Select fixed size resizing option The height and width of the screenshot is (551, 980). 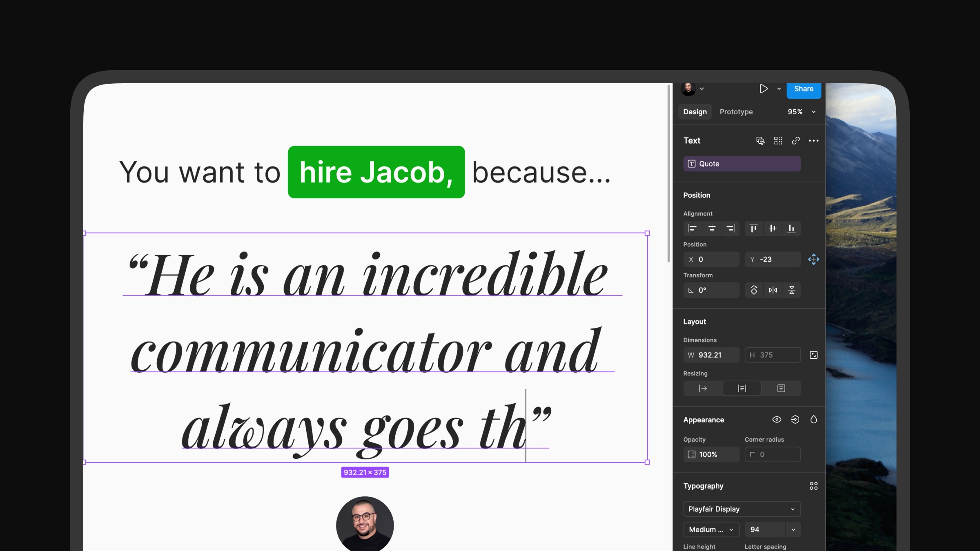781,389
